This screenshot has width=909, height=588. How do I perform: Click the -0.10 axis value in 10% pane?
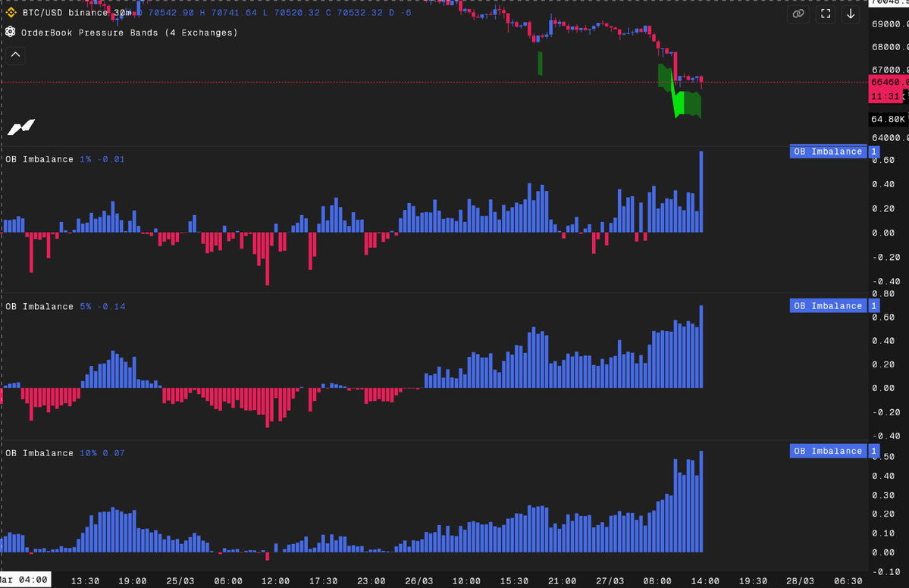coord(885,572)
